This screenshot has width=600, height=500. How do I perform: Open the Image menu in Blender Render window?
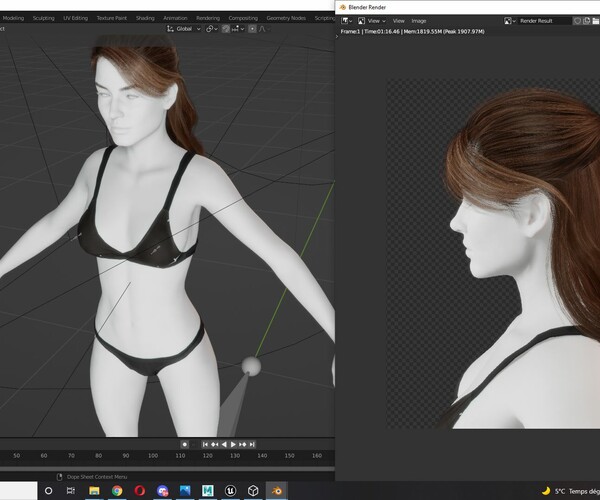(419, 21)
